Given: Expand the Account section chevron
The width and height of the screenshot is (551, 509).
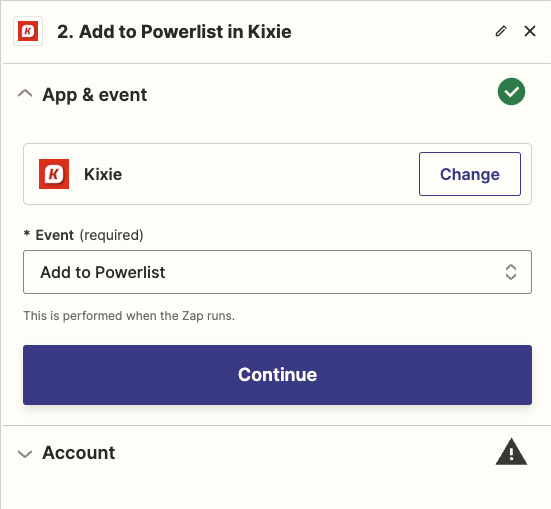Looking at the screenshot, I should (x=25, y=453).
